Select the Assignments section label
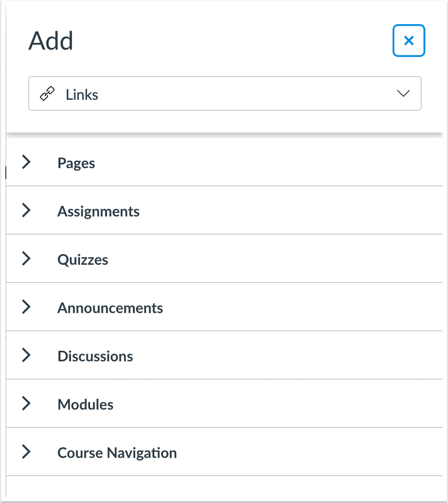This screenshot has height=503, width=448. [99, 211]
